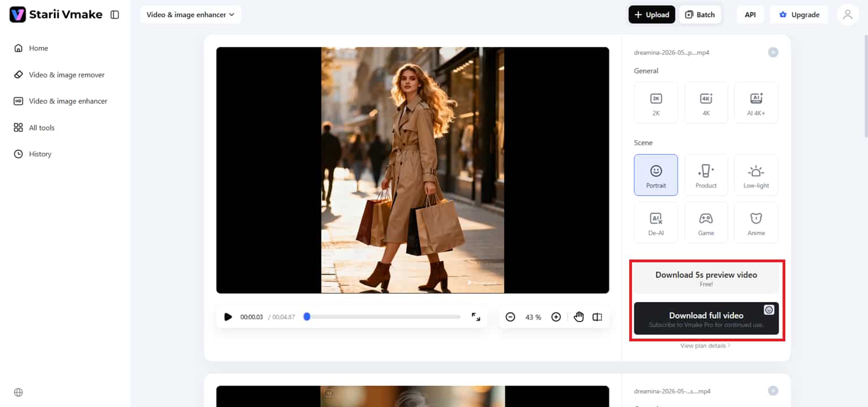
Task: Open the user profile avatar
Action: point(848,15)
